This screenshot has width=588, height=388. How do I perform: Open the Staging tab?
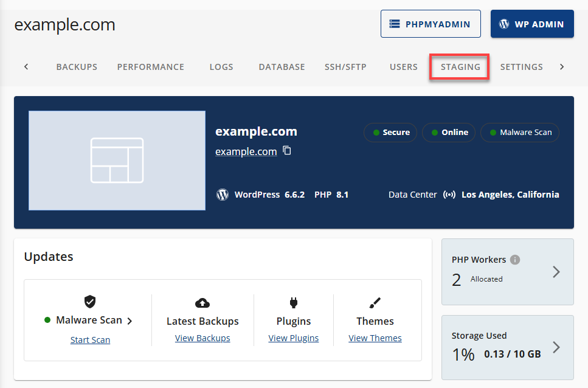point(459,67)
